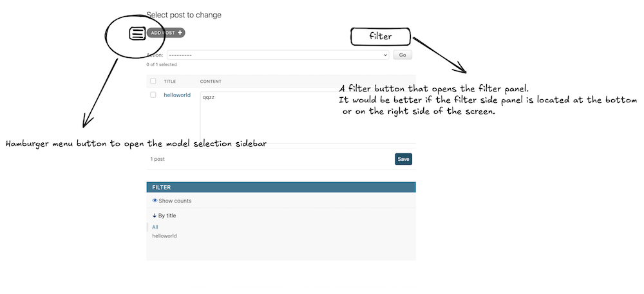Click inside the content textarea with qqzz
644x294 pixels.
[x=308, y=117]
